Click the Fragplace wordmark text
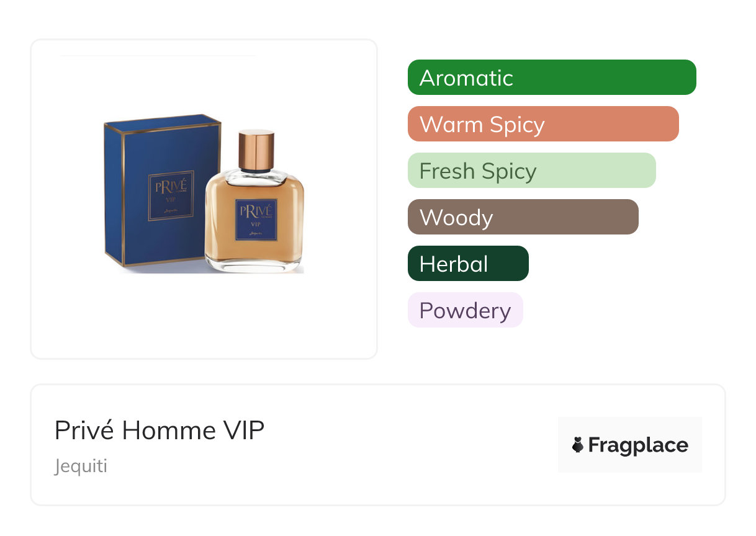Viewport: 756px width, 536px height. (x=637, y=445)
